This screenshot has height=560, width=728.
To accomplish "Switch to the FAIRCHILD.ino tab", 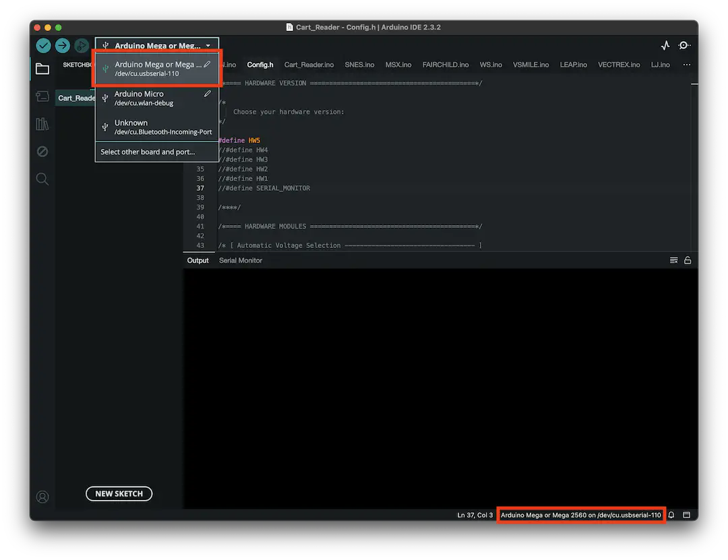I will point(446,65).
